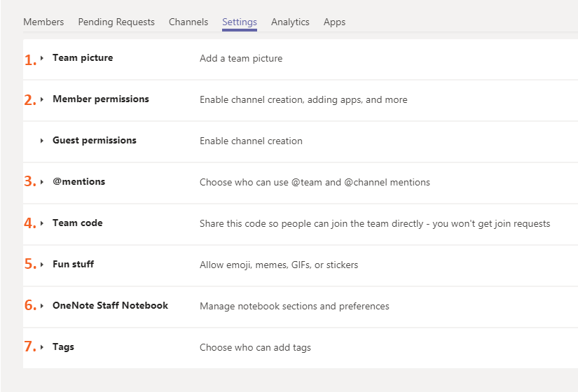
Task: Click 'Manage notebook sections and preferences' text
Action: tap(294, 307)
